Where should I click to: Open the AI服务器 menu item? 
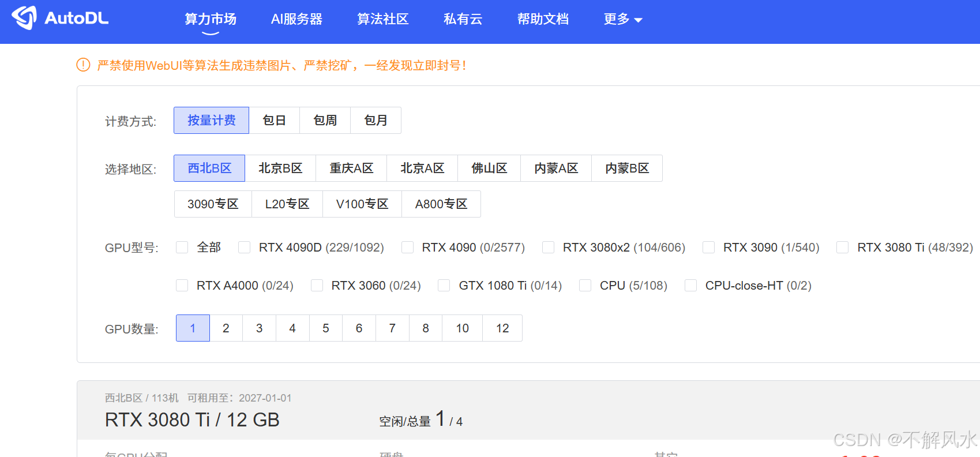[x=296, y=19]
